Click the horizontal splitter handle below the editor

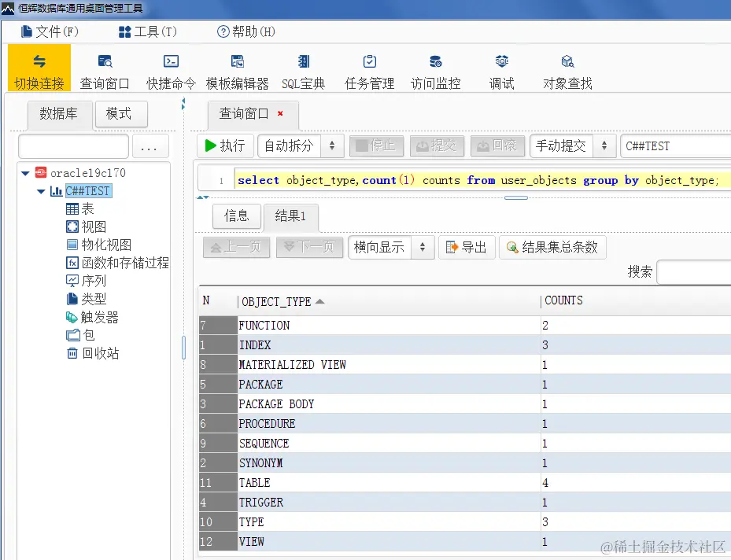pyautogui.click(x=516, y=198)
